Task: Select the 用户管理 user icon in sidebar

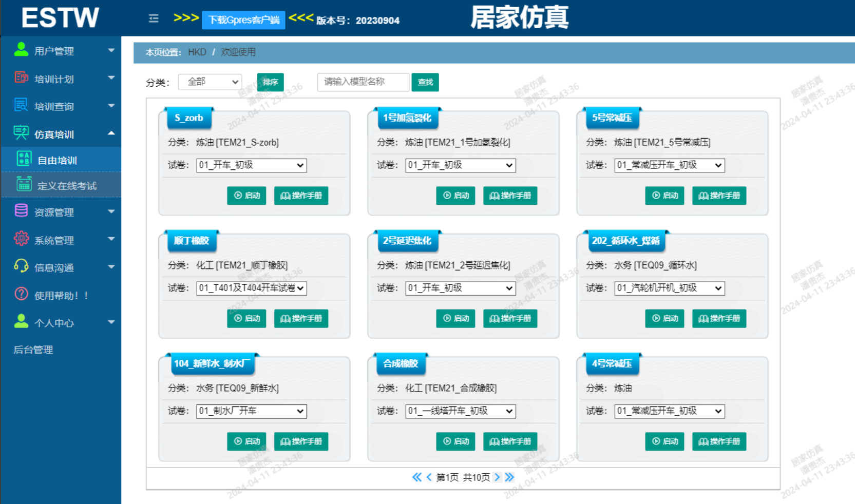Action: pos(21,51)
